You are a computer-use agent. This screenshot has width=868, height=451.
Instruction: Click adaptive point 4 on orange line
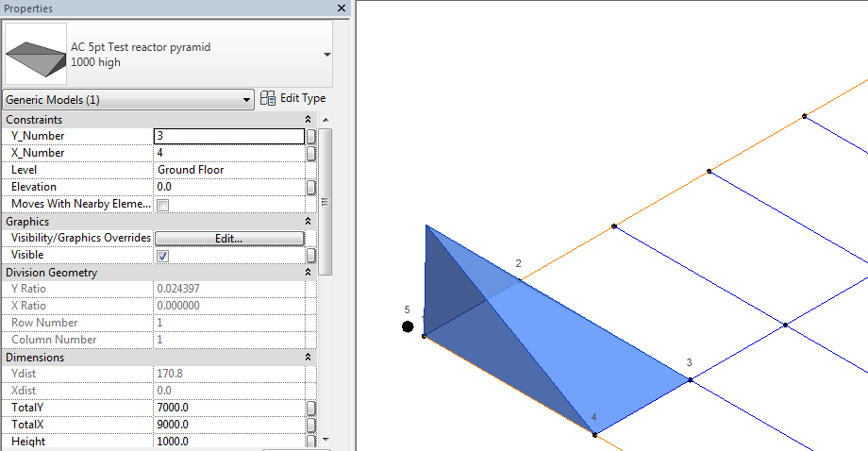coord(594,435)
